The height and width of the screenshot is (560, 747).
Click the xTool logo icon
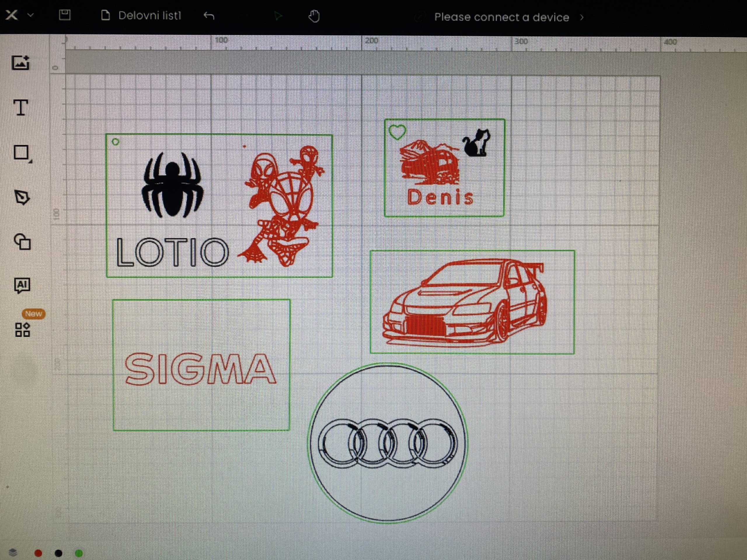tap(11, 15)
